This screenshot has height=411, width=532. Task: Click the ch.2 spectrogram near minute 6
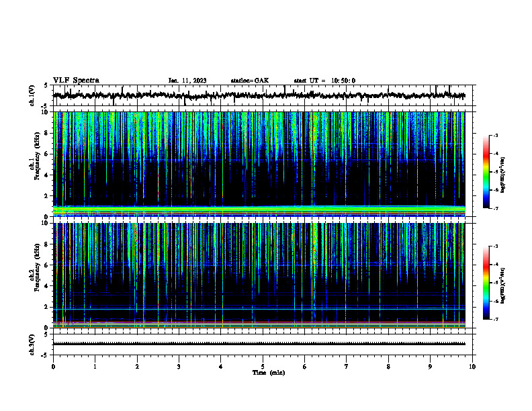305,275
